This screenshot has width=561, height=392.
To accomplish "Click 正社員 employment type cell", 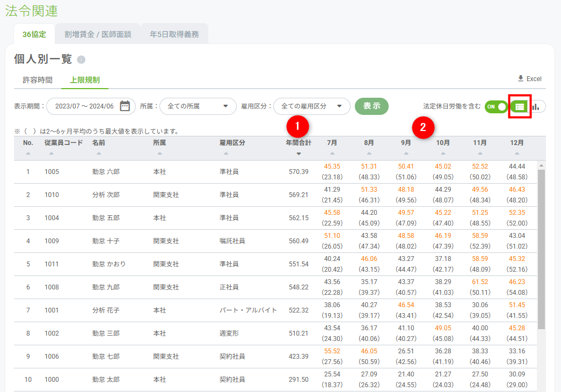I will coord(229,287).
